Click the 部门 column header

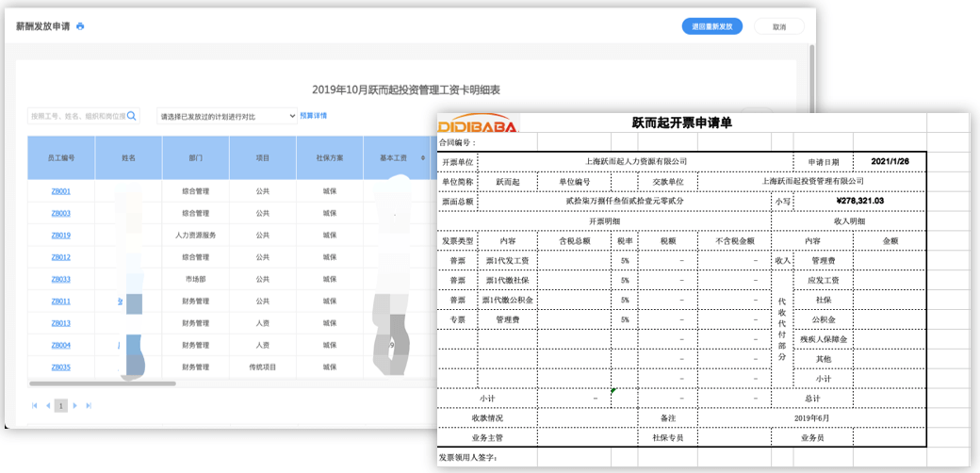coord(196,158)
